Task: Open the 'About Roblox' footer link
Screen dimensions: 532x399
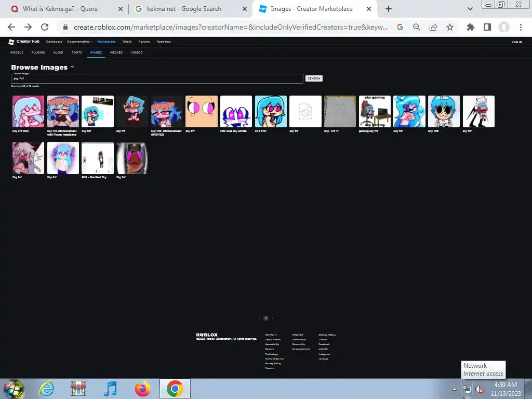Action: [x=273, y=340]
